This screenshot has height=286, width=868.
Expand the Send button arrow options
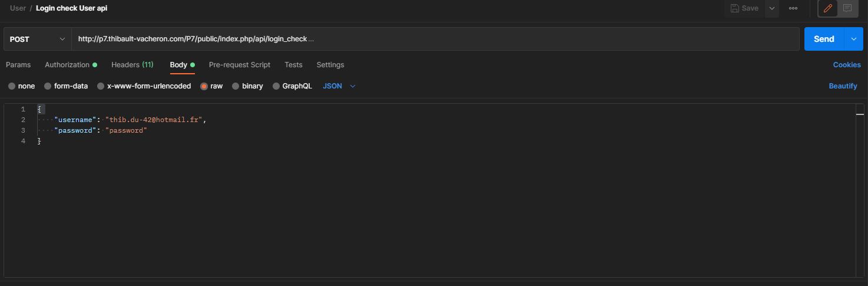pos(854,39)
